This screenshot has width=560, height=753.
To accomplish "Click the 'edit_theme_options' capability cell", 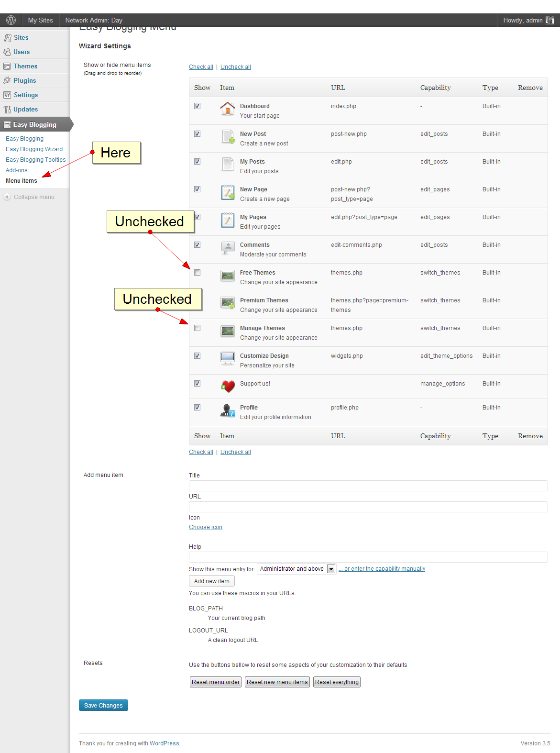I will [446, 356].
